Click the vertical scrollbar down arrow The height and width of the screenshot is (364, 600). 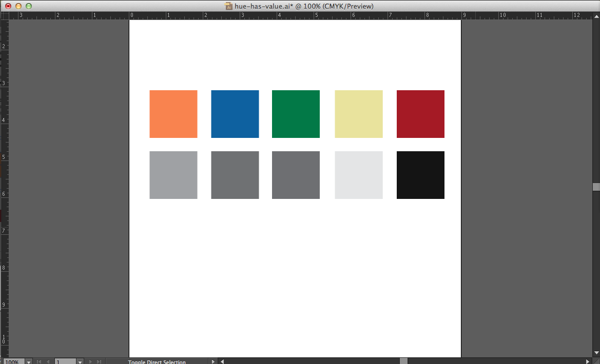point(596,353)
